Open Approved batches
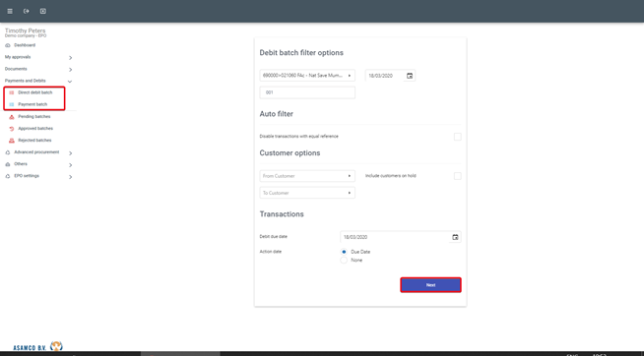The image size is (644, 356). pyautogui.click(x=35, y=129)
